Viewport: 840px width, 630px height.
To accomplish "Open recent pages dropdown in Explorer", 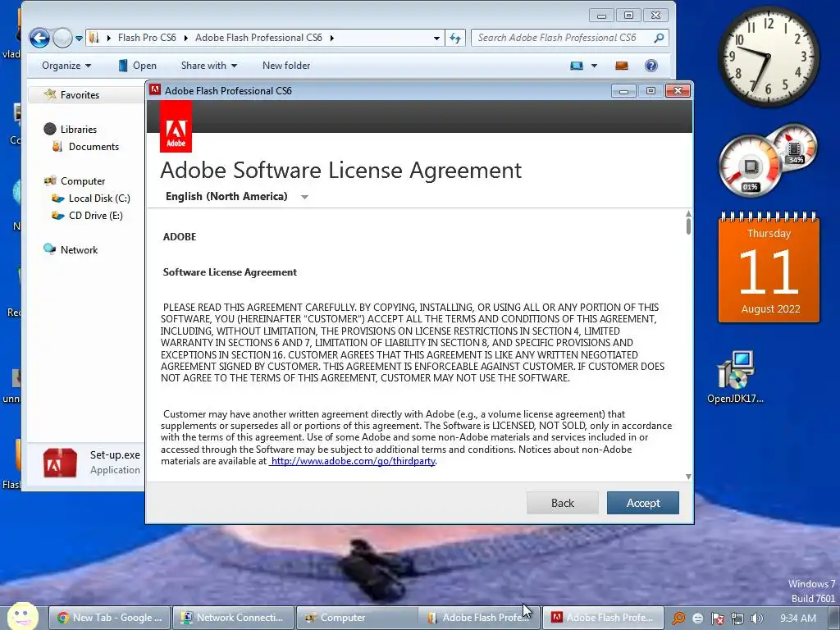I will click(80, 39).
